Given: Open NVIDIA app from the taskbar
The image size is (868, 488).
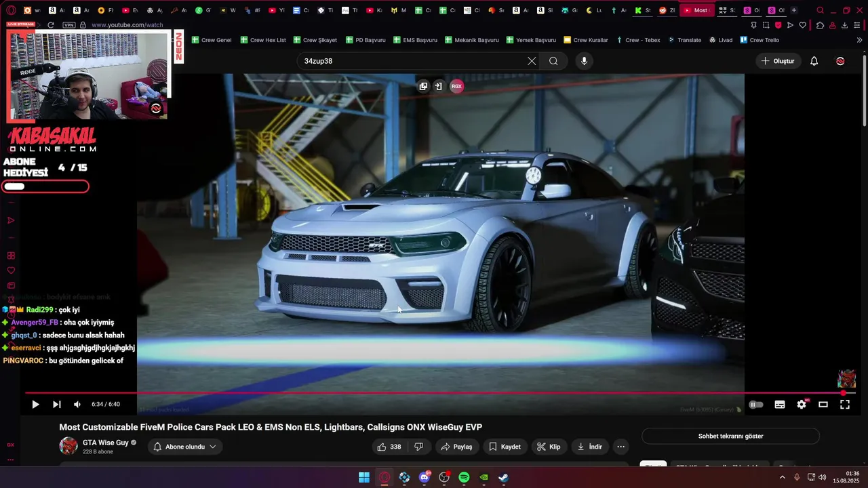Looking at the screenshot, I should pyautogui.click(x=484, y=477).
